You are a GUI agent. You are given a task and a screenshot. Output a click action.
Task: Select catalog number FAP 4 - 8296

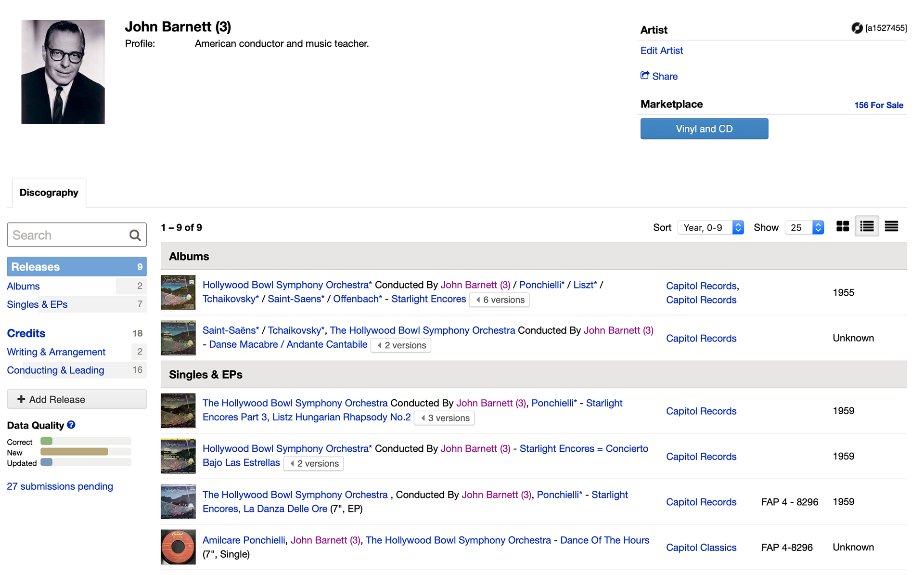pos(790,502)
